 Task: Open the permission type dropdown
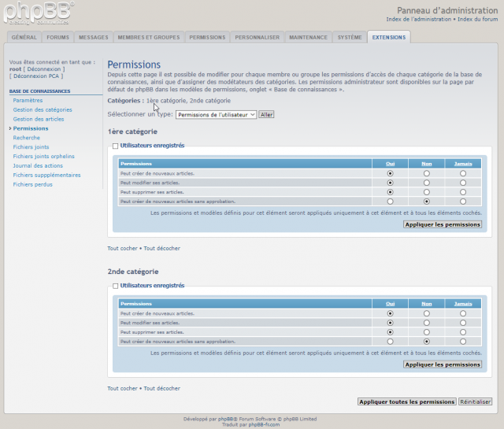(216, 114)
